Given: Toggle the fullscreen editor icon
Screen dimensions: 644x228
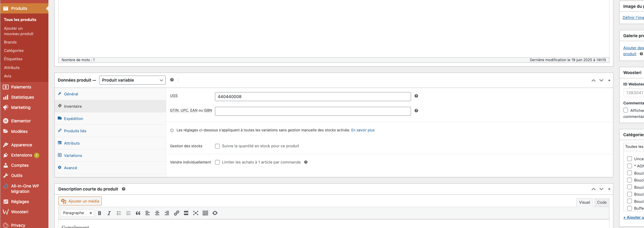Looking at the screenshot, I should 196,213.
